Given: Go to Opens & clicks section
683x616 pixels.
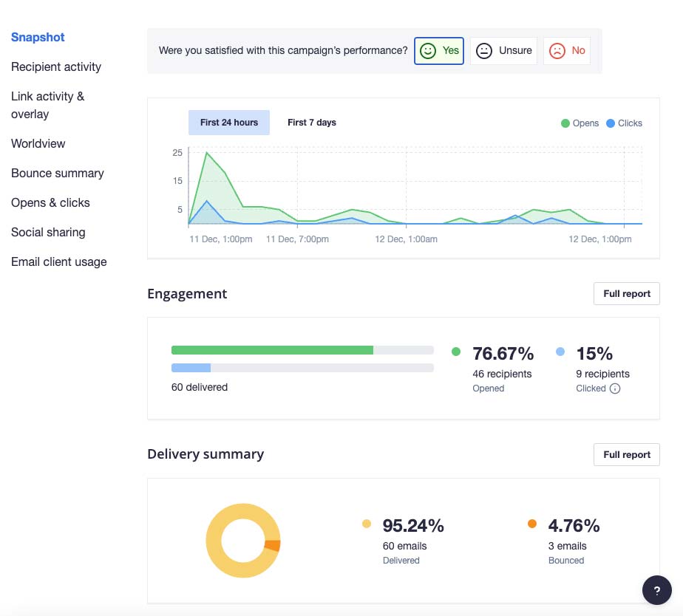Looking at the screenshot, I should (x=50, y=202).
